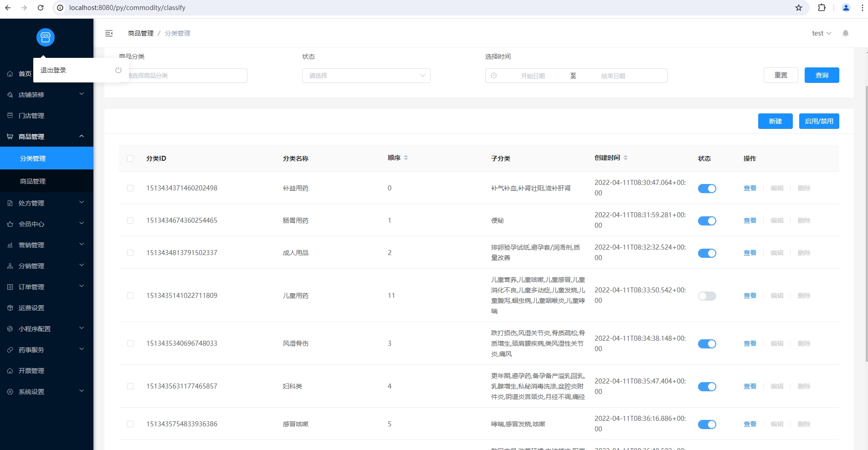Open 开票管理 in sidebar
Image resolution: width=868 pixels, height=450 pixels.
(x=46, y=371)
